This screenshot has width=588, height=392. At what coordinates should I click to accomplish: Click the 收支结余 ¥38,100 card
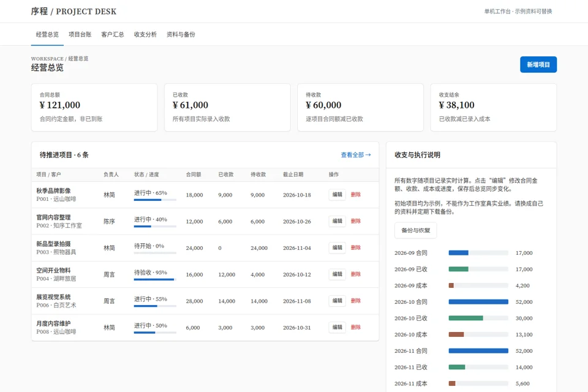[494, 107]
